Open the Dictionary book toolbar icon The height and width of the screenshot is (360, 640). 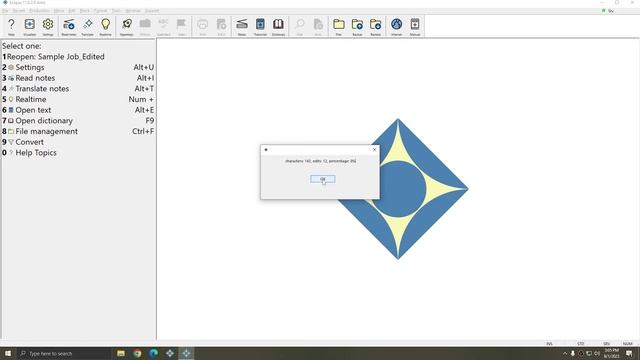pos(278,27)
